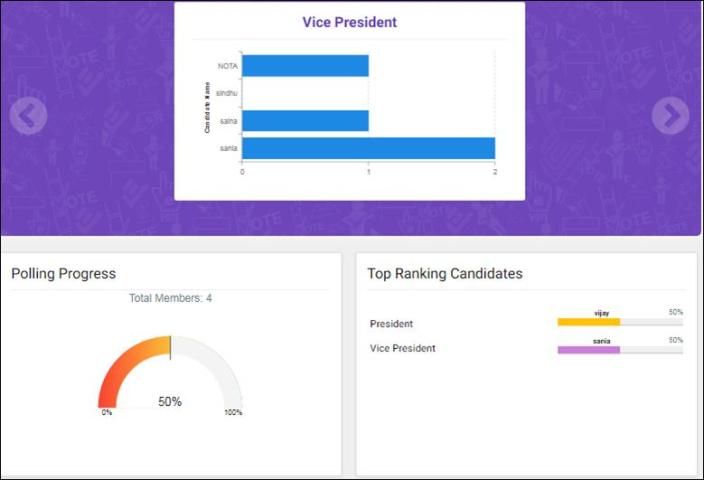Click the Vice President chart title
The width and height of the screenshot is (704, 480).
click(349, 22)
